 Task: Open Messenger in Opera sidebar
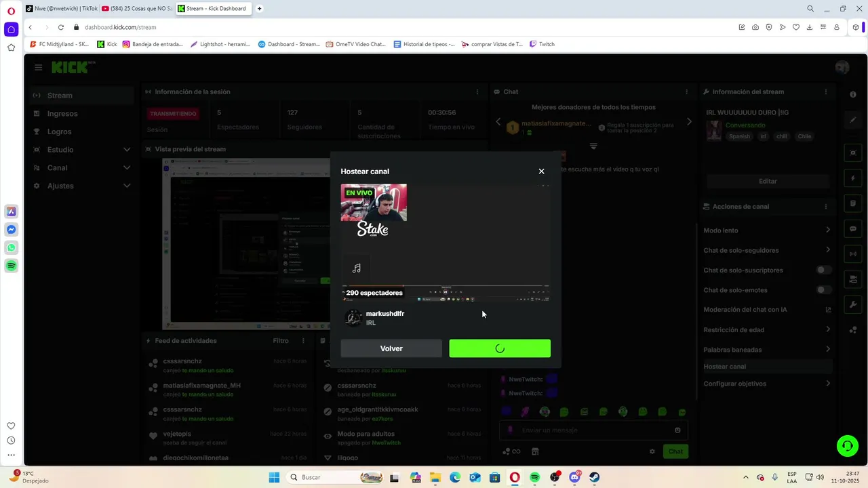coord(12,230)
